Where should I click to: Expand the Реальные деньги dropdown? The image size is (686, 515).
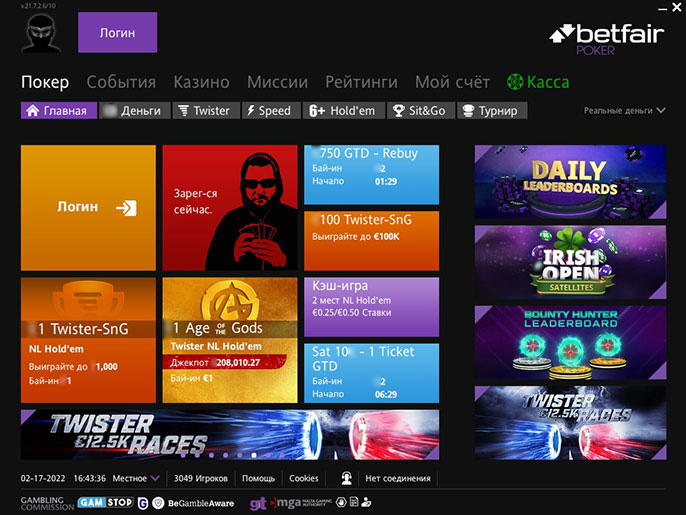[624, 111]
